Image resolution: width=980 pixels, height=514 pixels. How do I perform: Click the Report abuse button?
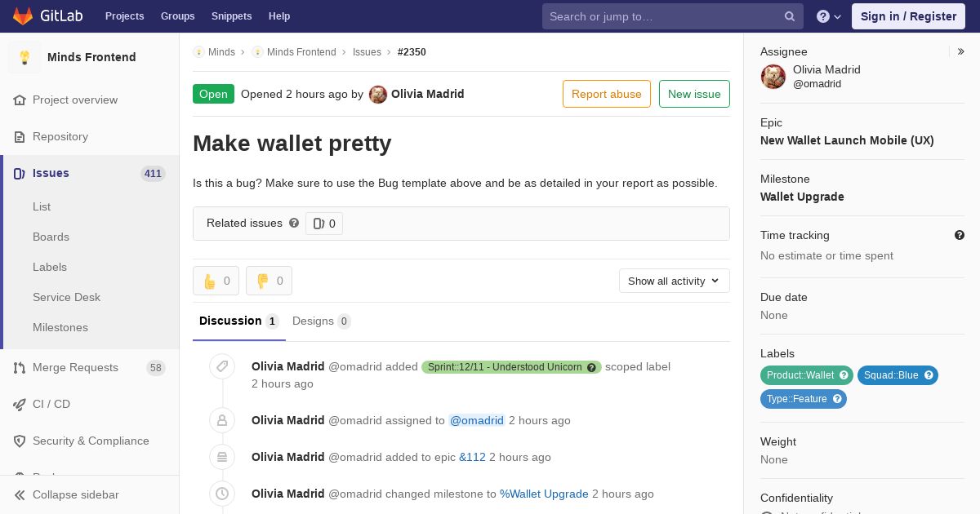pos(607,94)
